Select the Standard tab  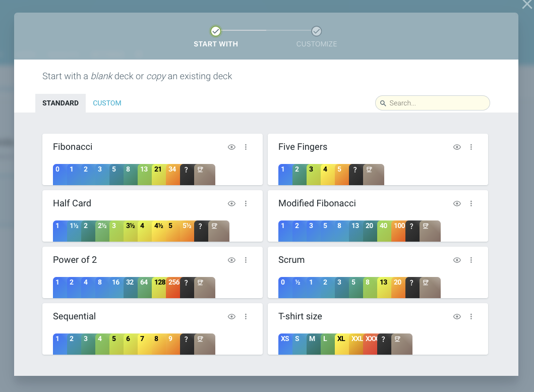(61, 103)
